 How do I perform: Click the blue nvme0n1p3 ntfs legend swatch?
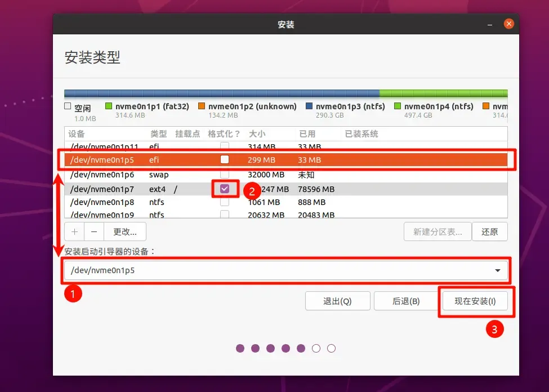[309, 106]
